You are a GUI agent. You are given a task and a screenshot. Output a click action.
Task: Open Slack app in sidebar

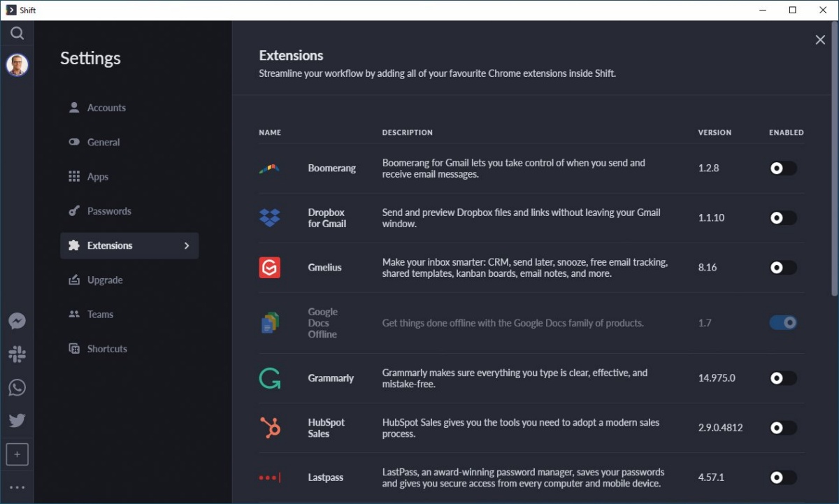click(x=17, y=354)
